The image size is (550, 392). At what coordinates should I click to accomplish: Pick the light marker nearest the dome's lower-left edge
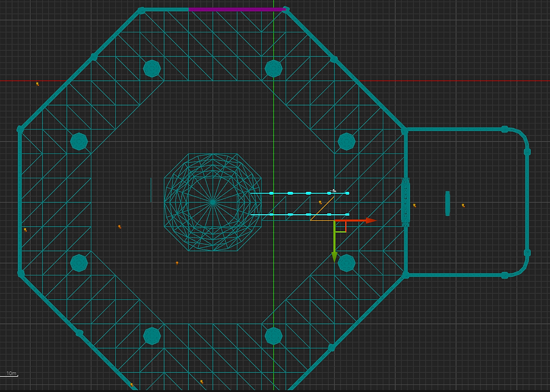pos(177,262)
